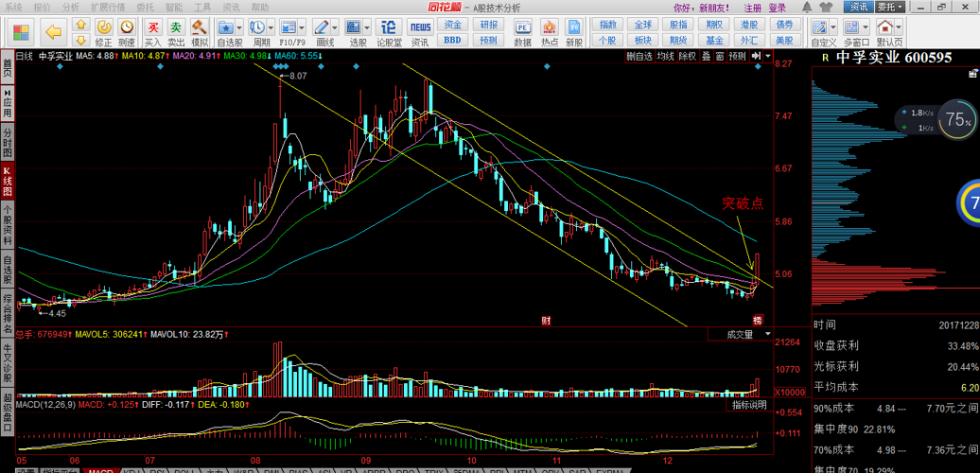Switch to the 综合排名 side tab

coord(8,312)
